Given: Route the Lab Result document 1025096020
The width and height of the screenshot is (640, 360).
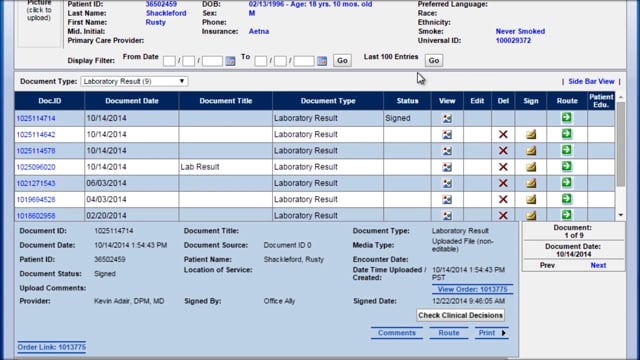Looking at the screenshot, I should (x=567, y=167).
